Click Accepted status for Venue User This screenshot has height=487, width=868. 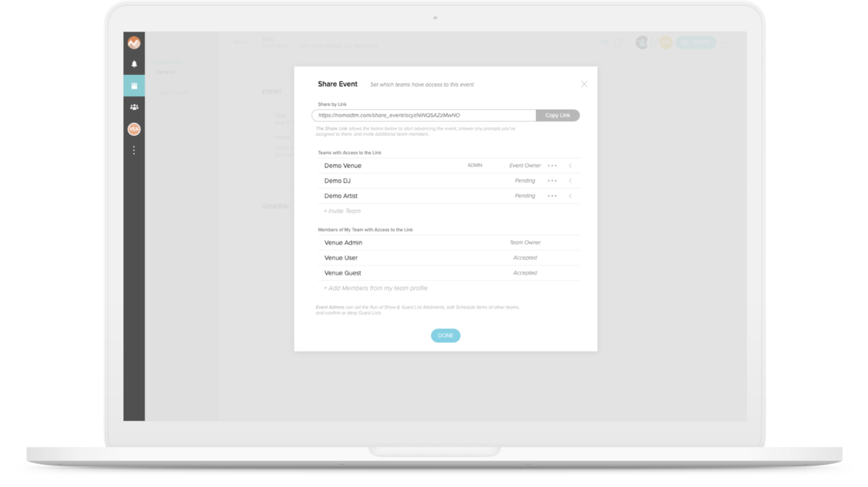(525, 258)
